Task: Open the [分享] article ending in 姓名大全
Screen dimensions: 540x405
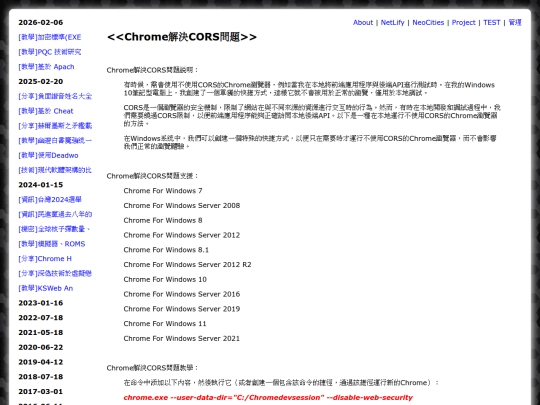Action: coord(55,96)
